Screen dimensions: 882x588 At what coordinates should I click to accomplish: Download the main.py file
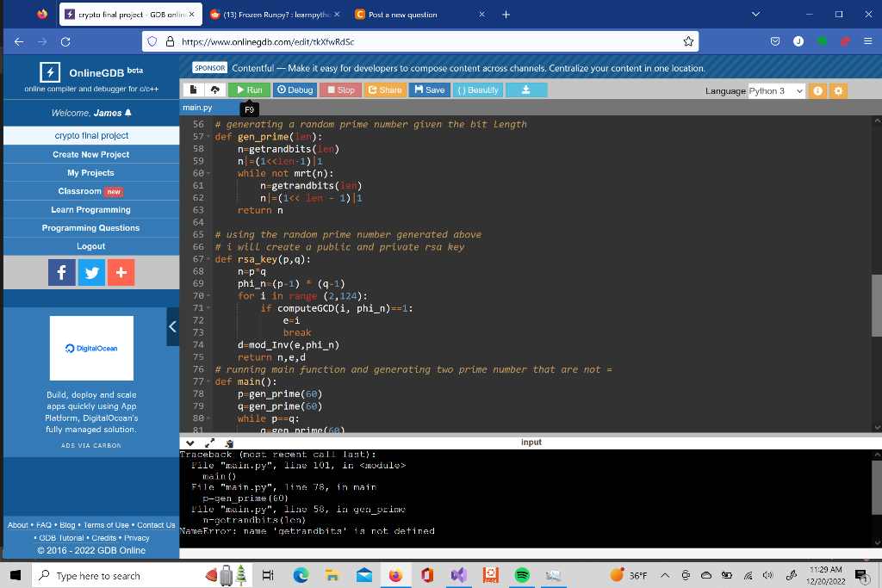525,89
